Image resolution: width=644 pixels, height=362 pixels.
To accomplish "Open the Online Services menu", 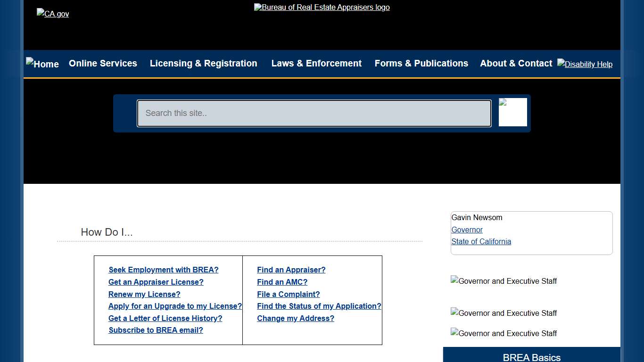I will [x=103, y=64].
